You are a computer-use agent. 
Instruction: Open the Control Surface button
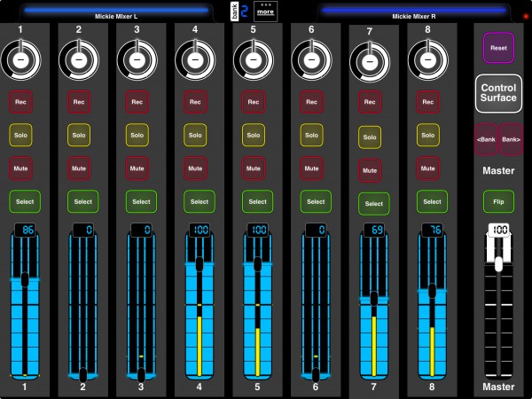pyautogui.click(x=498, y=93)
